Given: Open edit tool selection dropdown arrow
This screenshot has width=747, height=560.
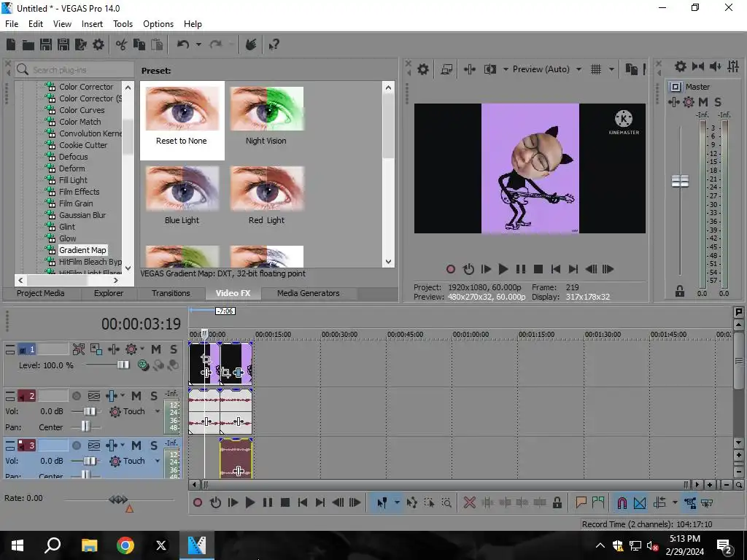Looking at the screenshot, I should (x=397, y=503).
